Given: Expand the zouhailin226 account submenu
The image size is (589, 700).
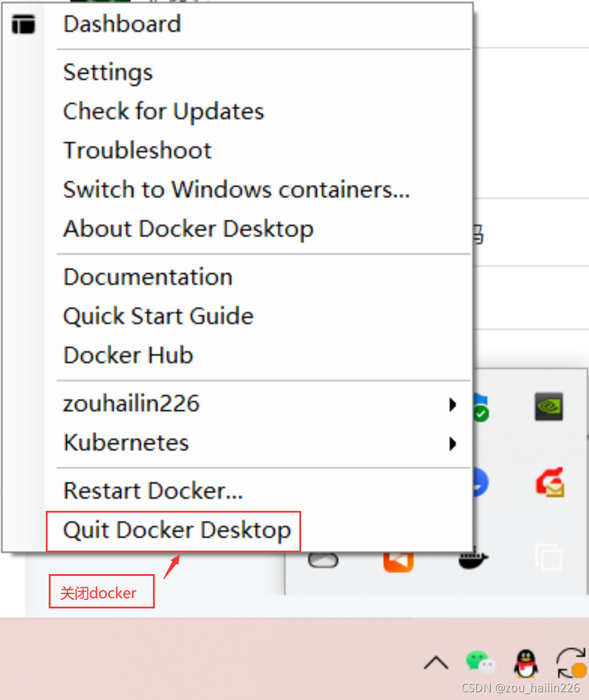Looking at the screenshot, I should pyautogui.click(x=259, y=404).
